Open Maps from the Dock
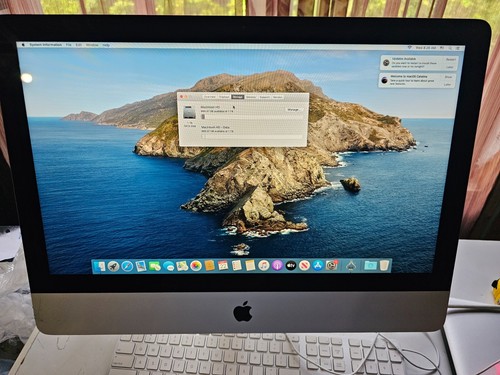This screenshot has height=375, width=500. 182,266
